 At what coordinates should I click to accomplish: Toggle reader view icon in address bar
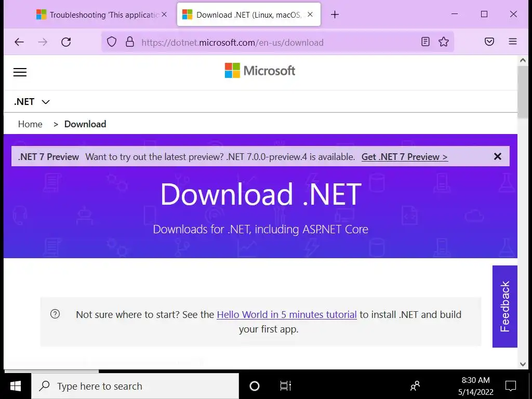tap(425, 42)
